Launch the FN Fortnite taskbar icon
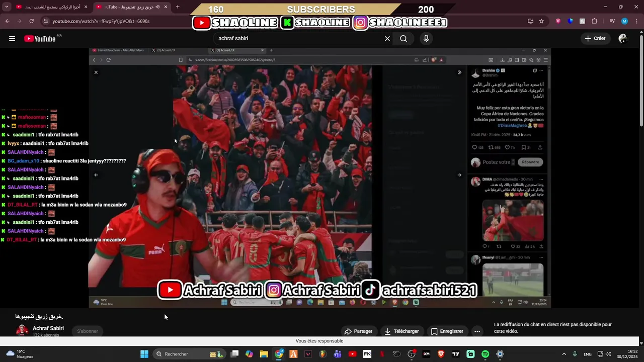Screen dimensions: 644x362 point(367,354)
